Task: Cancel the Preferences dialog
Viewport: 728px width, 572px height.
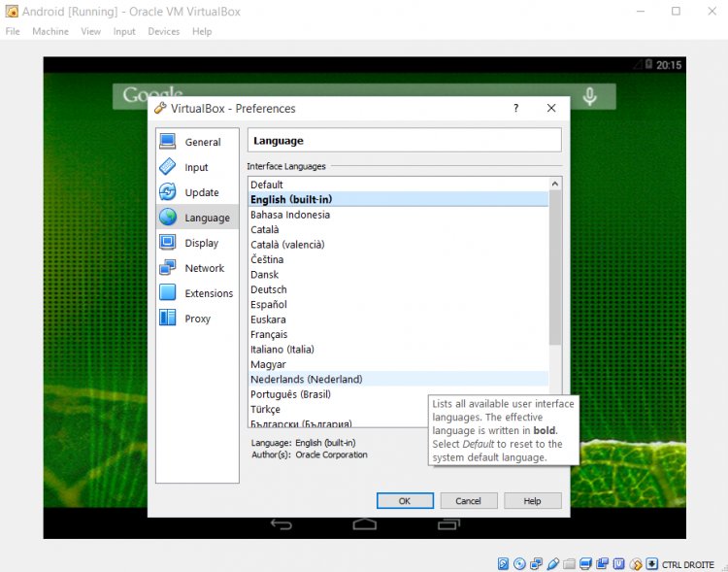Action: click(x=468, y=501)
